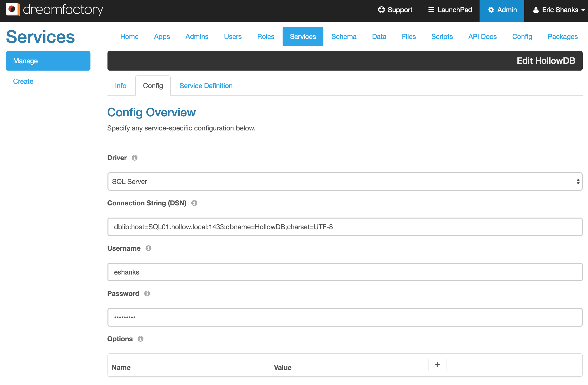Image resolution: width=588 pixels, height=385 pixels.
Task: Expand the Eric Shanks user menu caret
Action: pyautogui.click(x=583, y=10)
